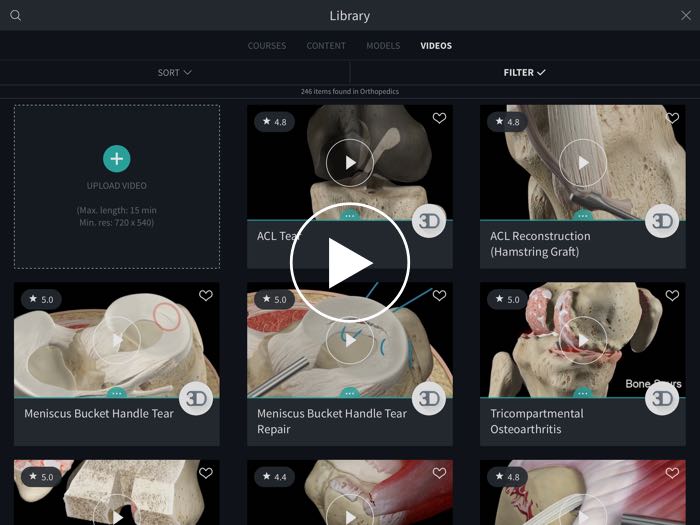Click 3D badge on Meniscus Bucket Handle Tear Repair
Screen dimensions: 700x525
pos(429,398)
